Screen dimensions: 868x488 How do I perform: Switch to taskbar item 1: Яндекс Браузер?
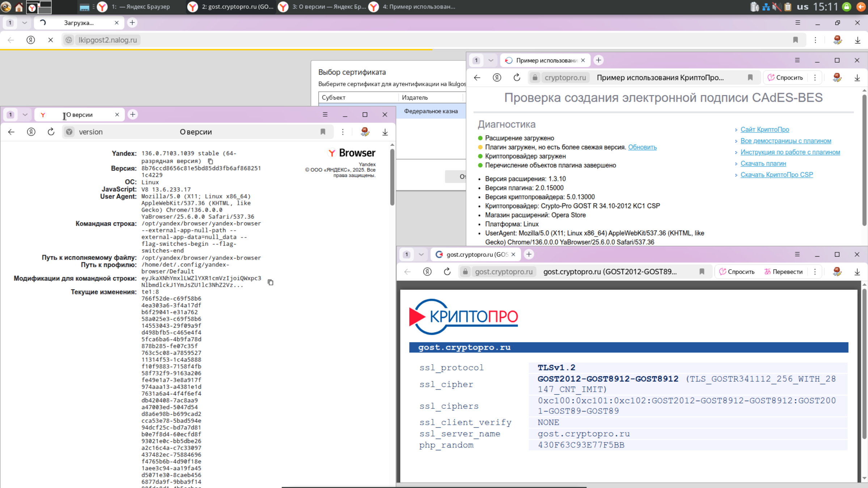click(140, 7)
